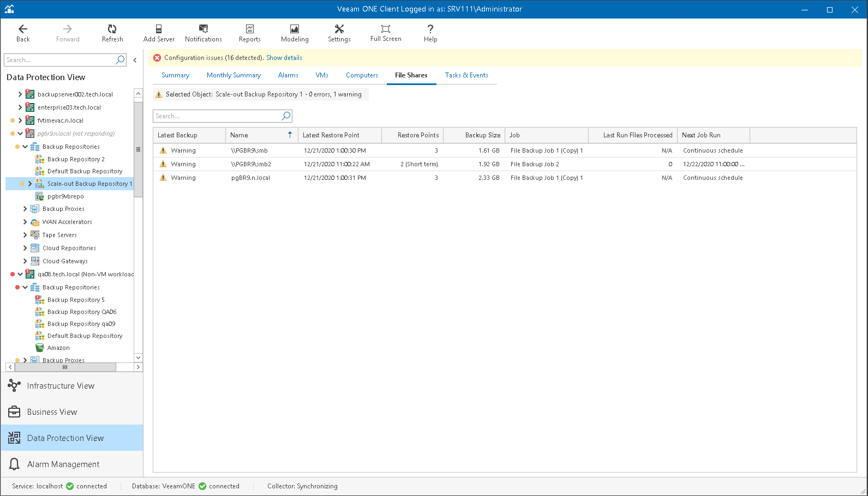Select Backup Repository qa09 in tree
Screen dimensions: 868x496
(81, 324)
